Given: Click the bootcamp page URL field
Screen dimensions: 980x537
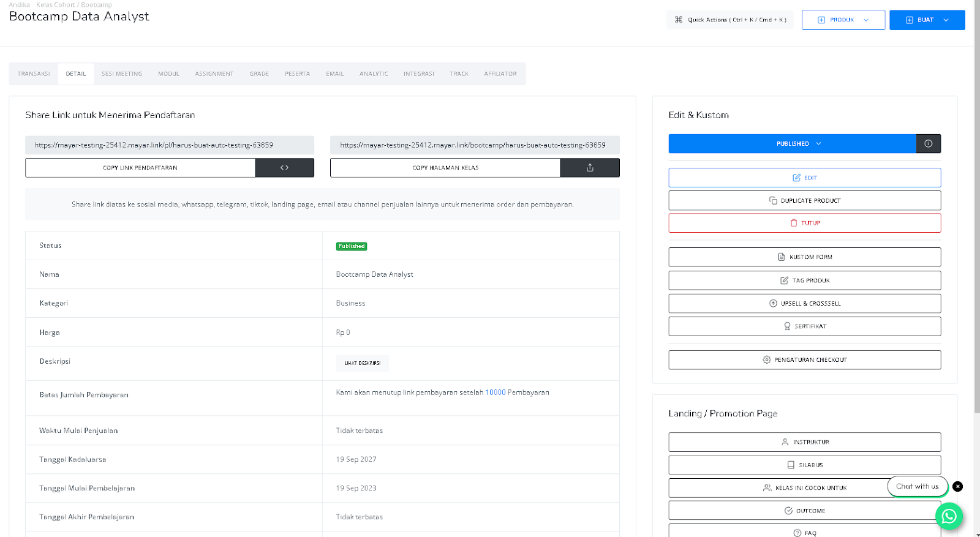Looking at the screenshot, I should click(475, 145).
